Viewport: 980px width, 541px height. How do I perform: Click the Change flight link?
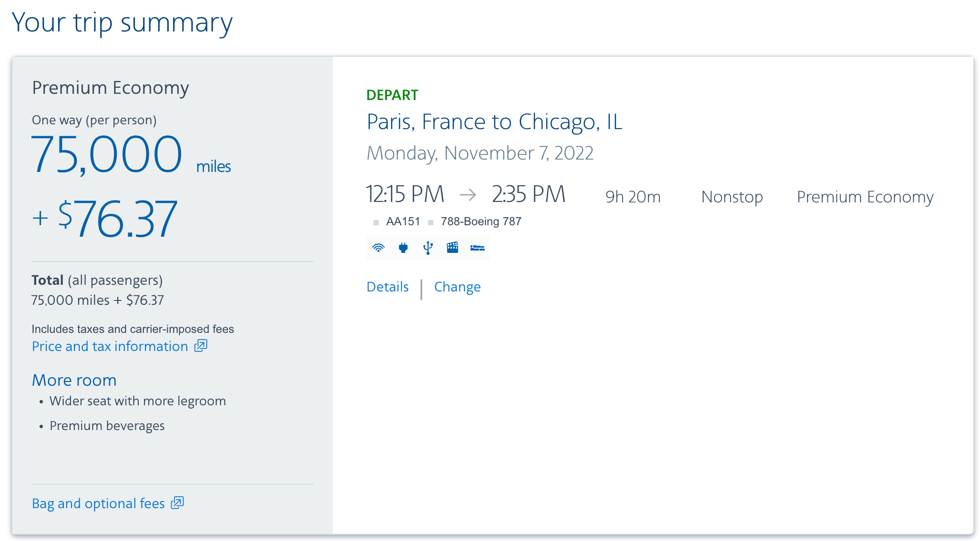pyautogui.click(x=457, y=287)
